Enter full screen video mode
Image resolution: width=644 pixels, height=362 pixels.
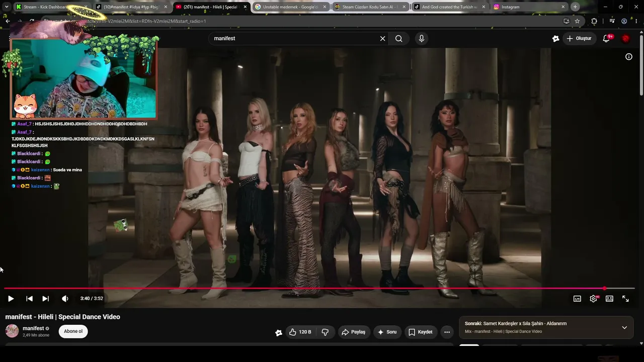pos(625,299)
